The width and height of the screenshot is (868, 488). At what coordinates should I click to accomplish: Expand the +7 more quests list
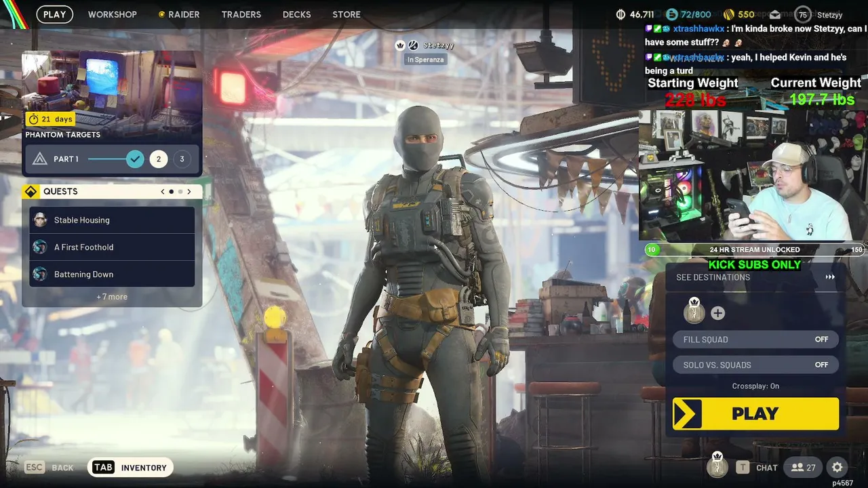(112, 297)
